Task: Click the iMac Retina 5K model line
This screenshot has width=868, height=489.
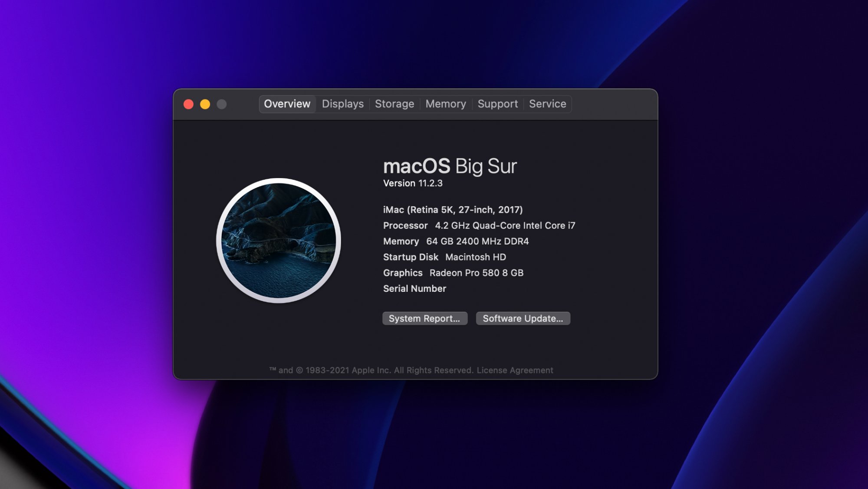Action: [452, 210]
